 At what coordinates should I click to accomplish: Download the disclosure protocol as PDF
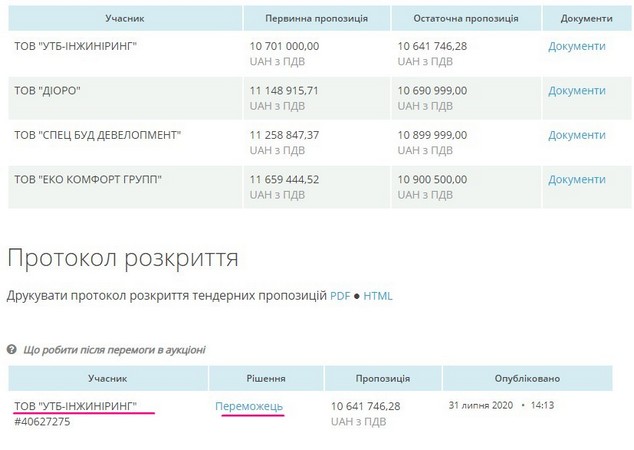tap(340, 296)
